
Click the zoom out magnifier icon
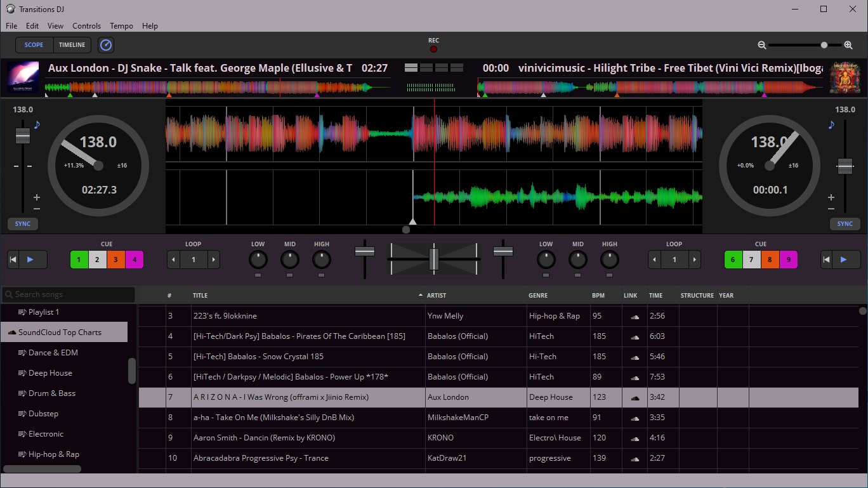tap(762, 45)
